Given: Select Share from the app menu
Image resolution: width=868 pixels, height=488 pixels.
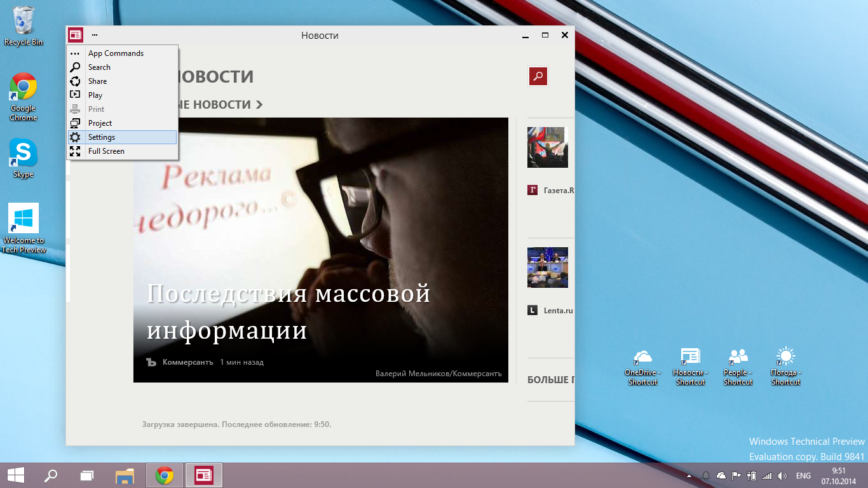Looking at the screenshot, I should click(x=97, y=81).
